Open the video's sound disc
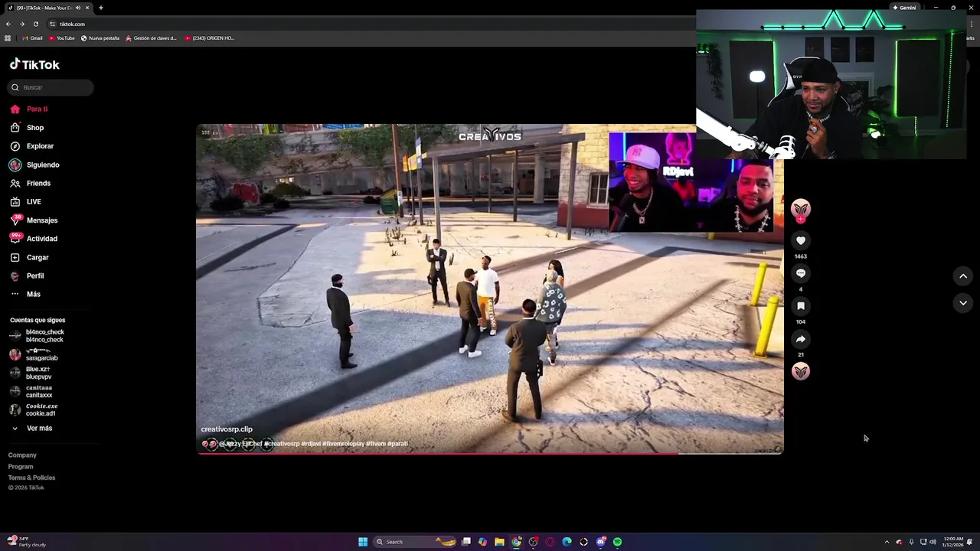 pos(801,371)
